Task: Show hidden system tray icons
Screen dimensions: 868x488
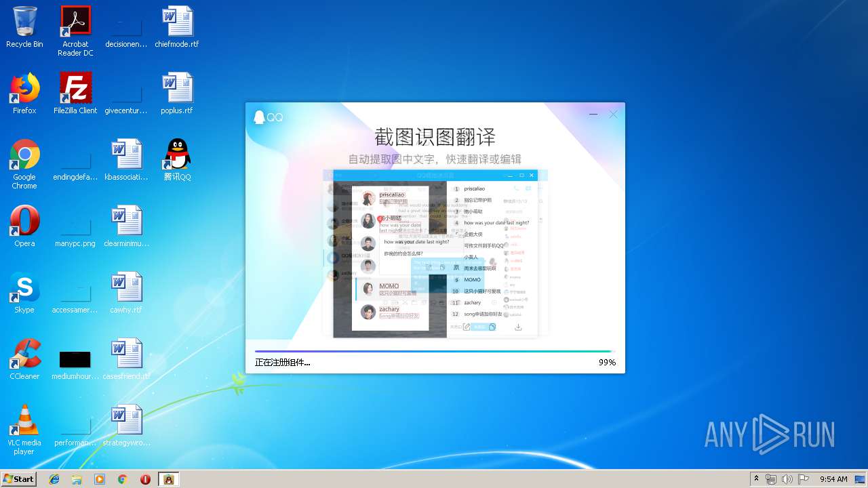Action: [x=756, y=479]
